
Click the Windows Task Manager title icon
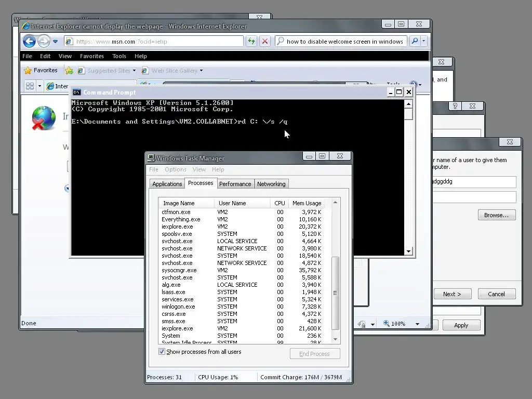click(x=151, y=158)
